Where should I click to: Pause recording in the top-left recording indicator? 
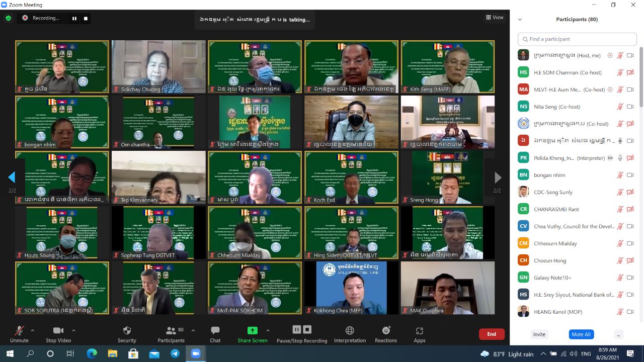(x=74, y=18)
